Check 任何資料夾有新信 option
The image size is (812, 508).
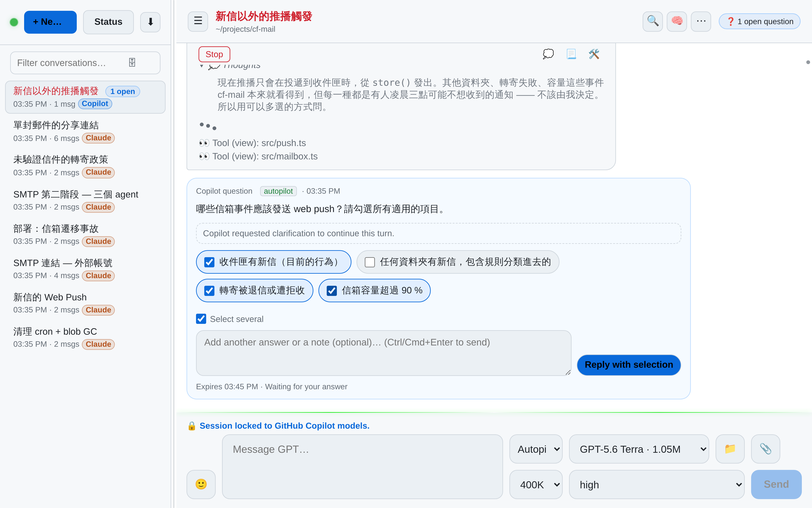(370, 262)
